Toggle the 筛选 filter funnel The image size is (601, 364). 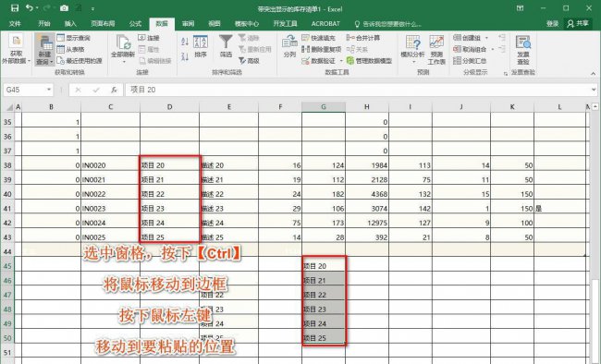pos(226,46)
